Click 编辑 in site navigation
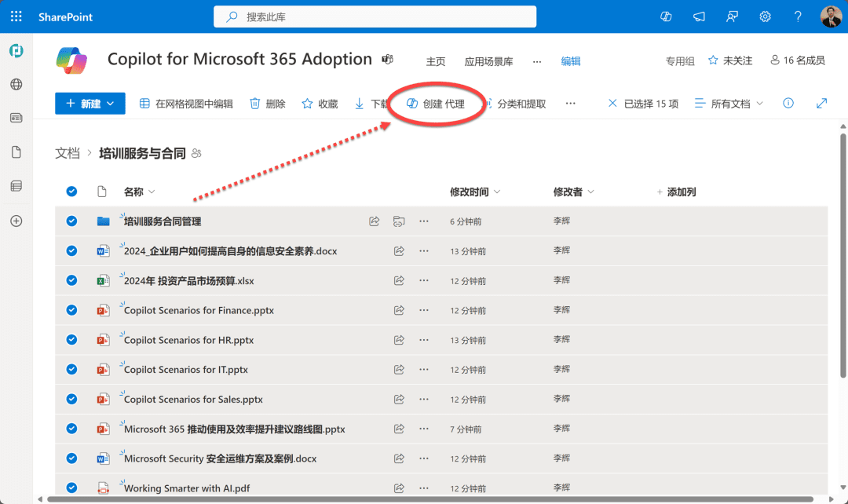The height and width of the screenshot is (504, 848). coord(571,61)
